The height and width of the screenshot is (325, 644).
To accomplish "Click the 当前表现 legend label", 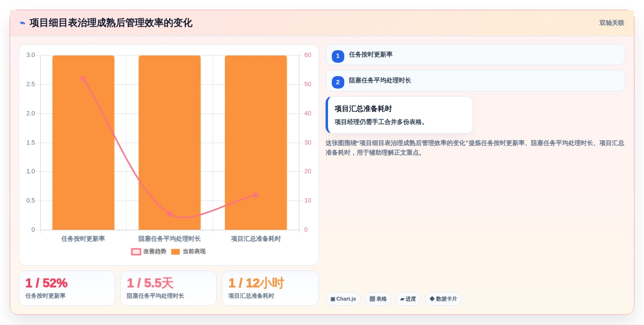I will [x=194, y=251].
